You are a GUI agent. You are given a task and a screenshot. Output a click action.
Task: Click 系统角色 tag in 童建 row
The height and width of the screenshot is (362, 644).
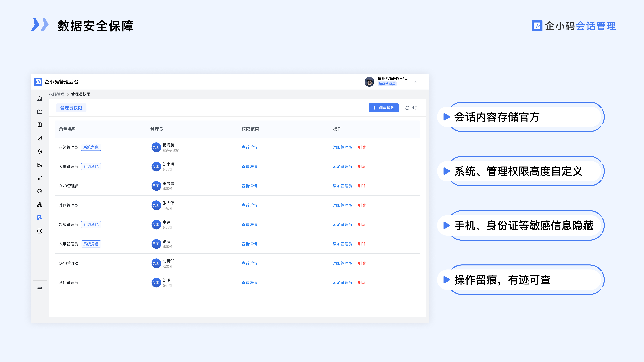(x=91, y=225)
